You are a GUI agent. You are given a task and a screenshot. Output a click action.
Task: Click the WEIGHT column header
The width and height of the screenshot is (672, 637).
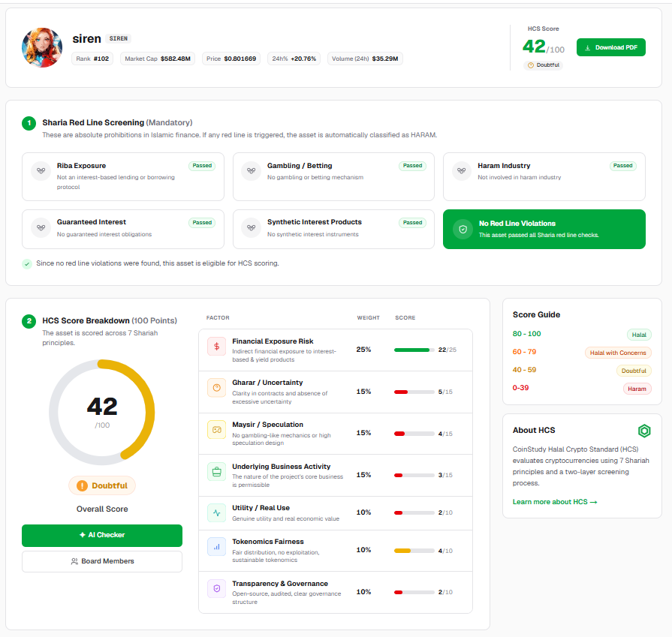tap(368, 318)
